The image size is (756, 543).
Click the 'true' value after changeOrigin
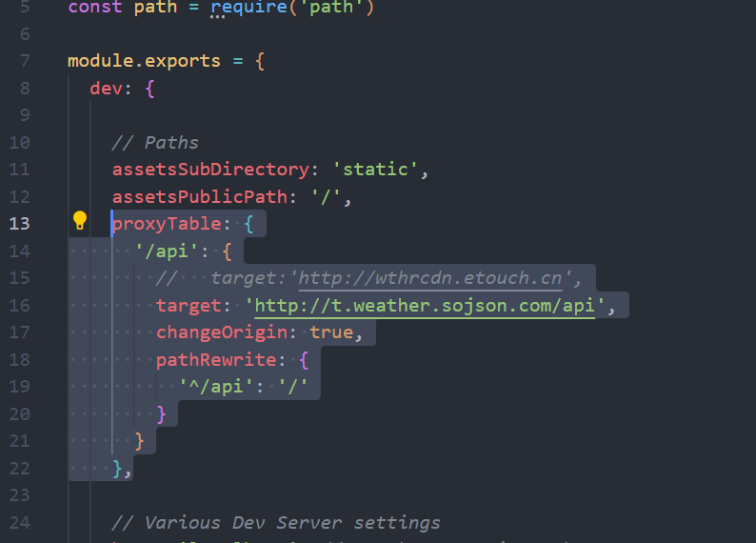tap(330, 332)
